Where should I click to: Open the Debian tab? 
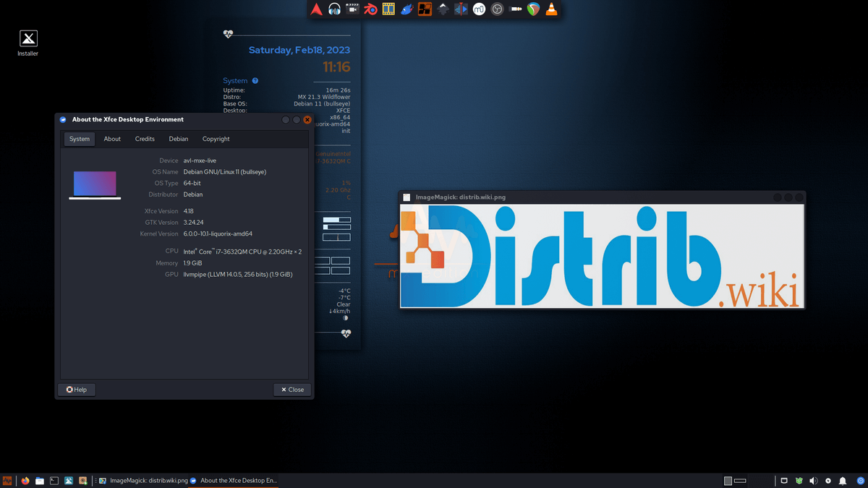pyautogui.click(x=179, y=139)
